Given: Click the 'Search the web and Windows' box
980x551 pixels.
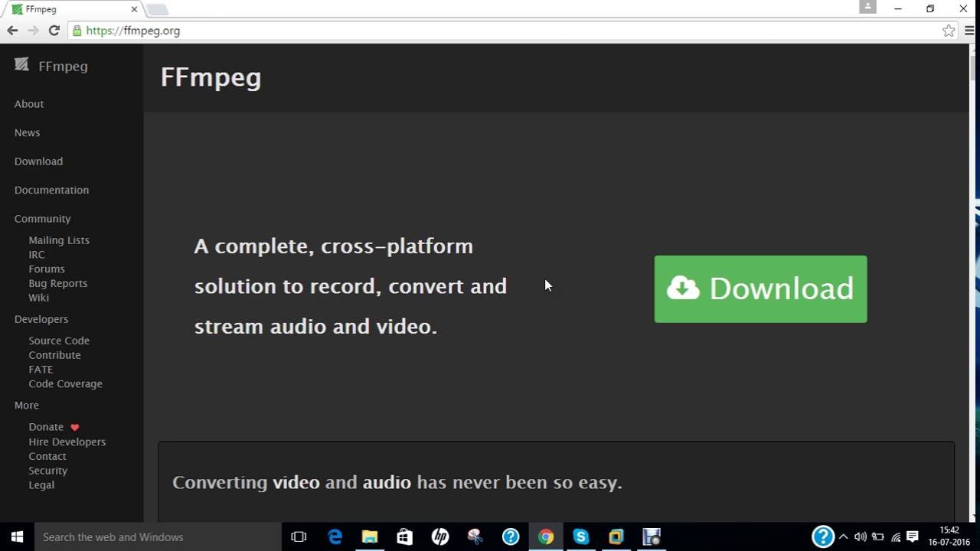Looking at the screenshot, I should [158, 537].
